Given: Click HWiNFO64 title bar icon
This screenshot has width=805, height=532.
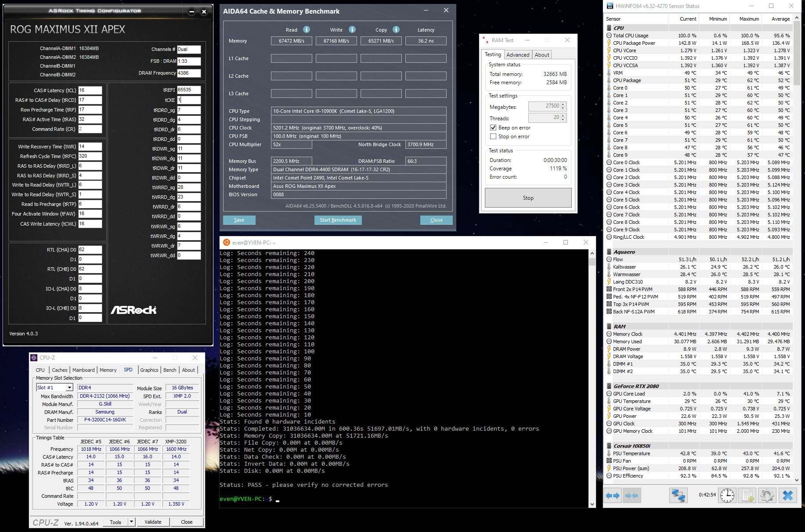Looking at the screenshot, I should pos(610,6).
